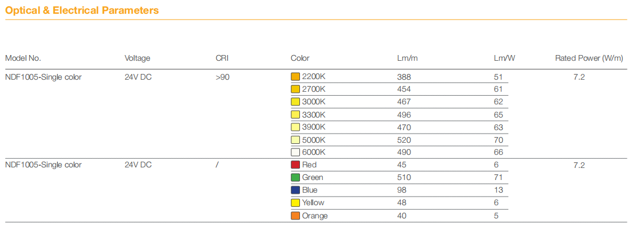The width and height of the screenshot is (644, 227).
Task: Click the 2200K amber color swatch
Action: (295, 77)
